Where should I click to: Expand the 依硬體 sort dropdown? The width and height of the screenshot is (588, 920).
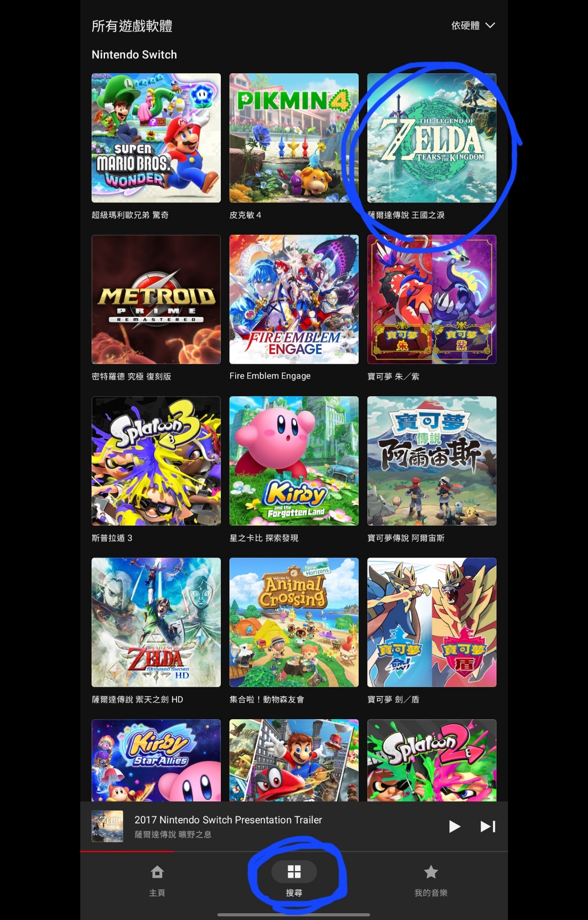(473, 26)
